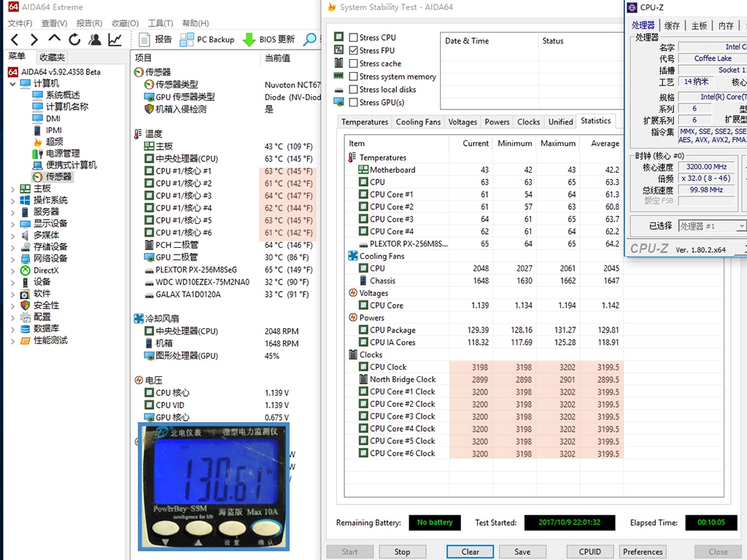Click the BIOS 更新 toolbar button
This screenshot has width=747, height=560.
pyautogui.click(x=268, y=39)
